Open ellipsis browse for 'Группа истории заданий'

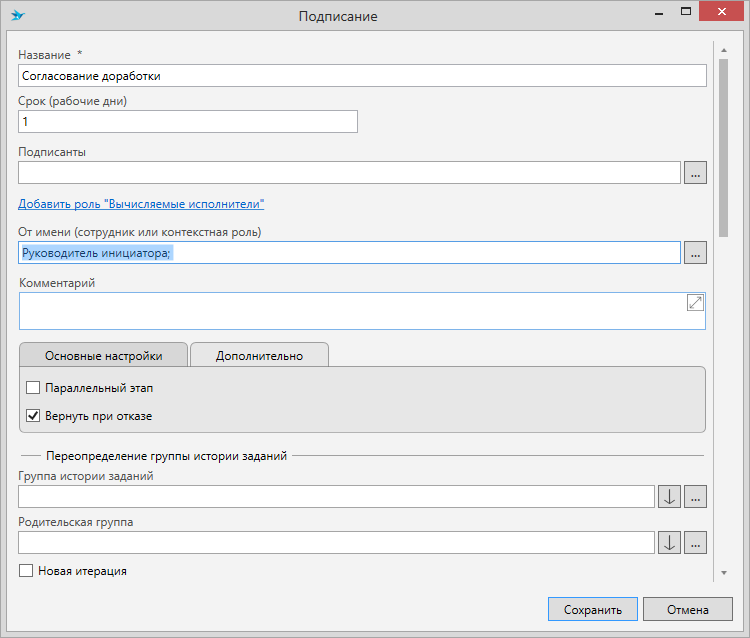click(x=695, y=497)
